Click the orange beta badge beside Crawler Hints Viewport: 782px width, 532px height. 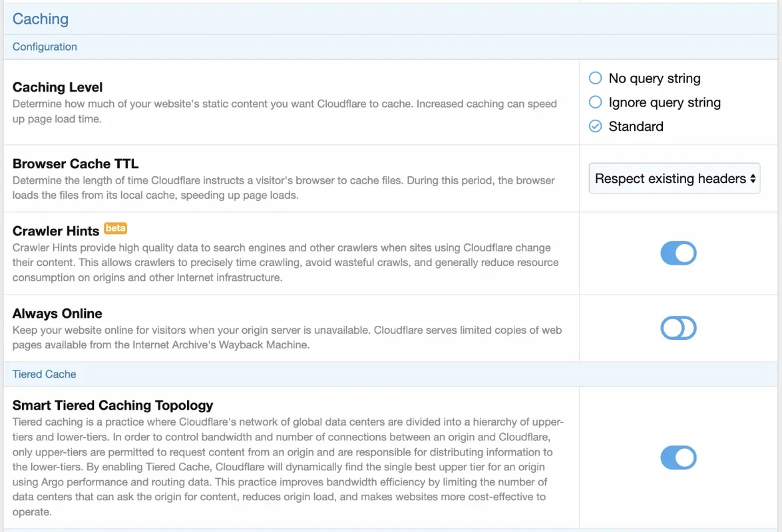pos(115,228)
